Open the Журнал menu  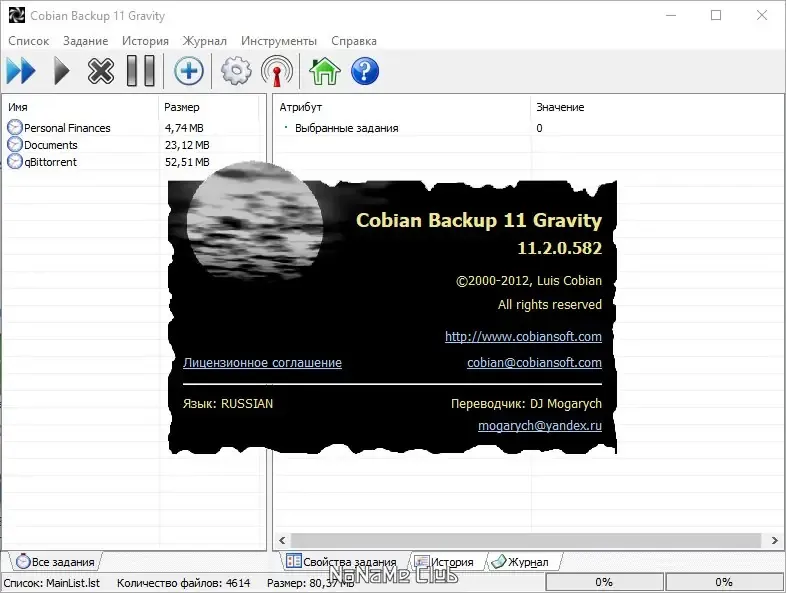(x=205, y=41)
